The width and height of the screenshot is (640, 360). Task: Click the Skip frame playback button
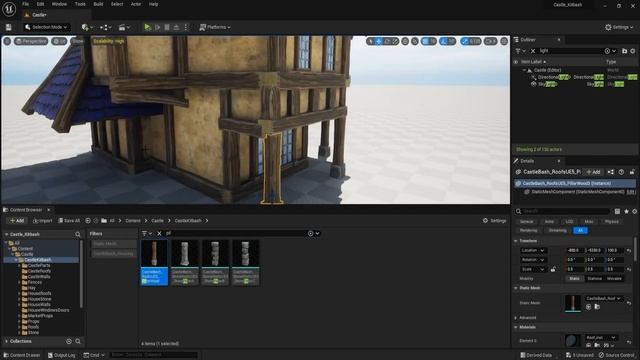(158, 27)
